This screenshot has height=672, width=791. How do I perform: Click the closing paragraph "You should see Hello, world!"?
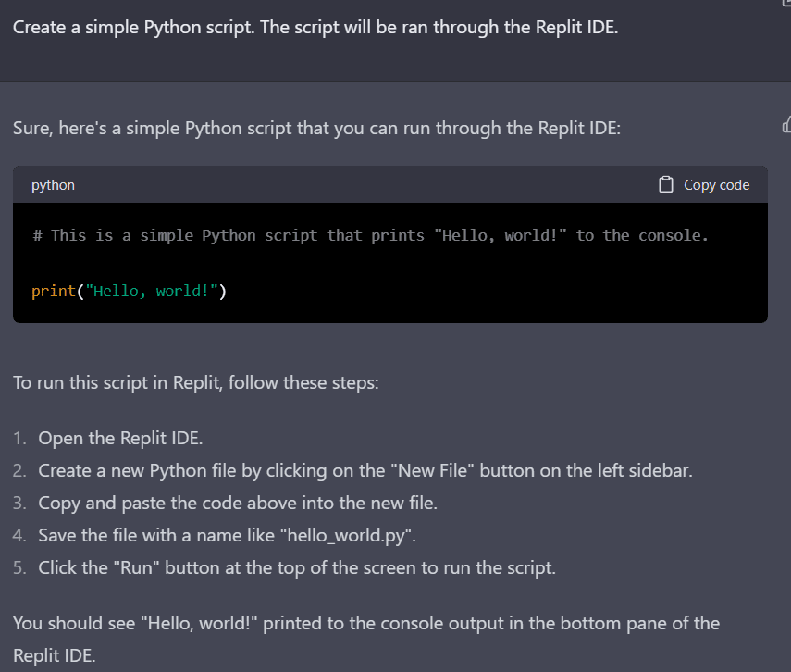(366, 640)
